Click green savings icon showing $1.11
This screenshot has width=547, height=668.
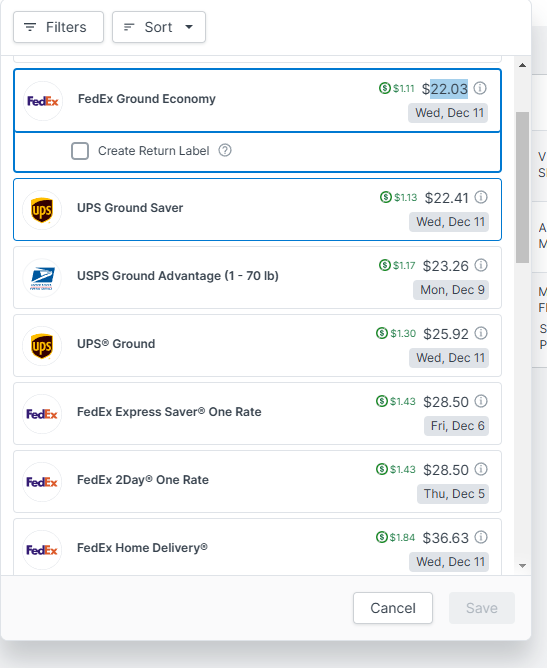[x=385, y=88]
